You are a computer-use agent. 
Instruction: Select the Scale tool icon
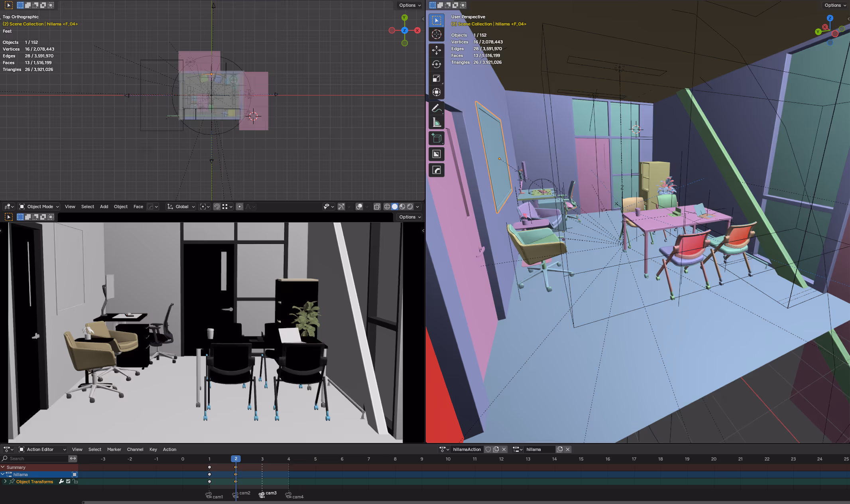click(x=437, y=79)
